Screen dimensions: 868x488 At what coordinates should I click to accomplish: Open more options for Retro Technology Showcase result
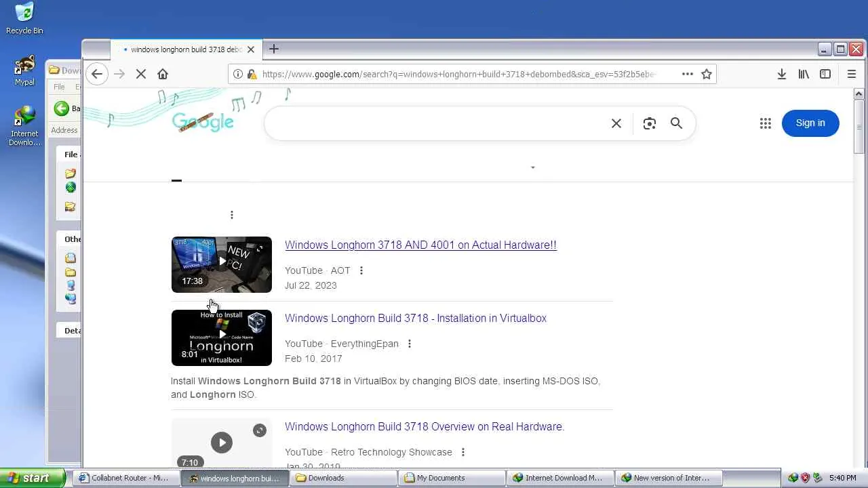click(463, 452)
